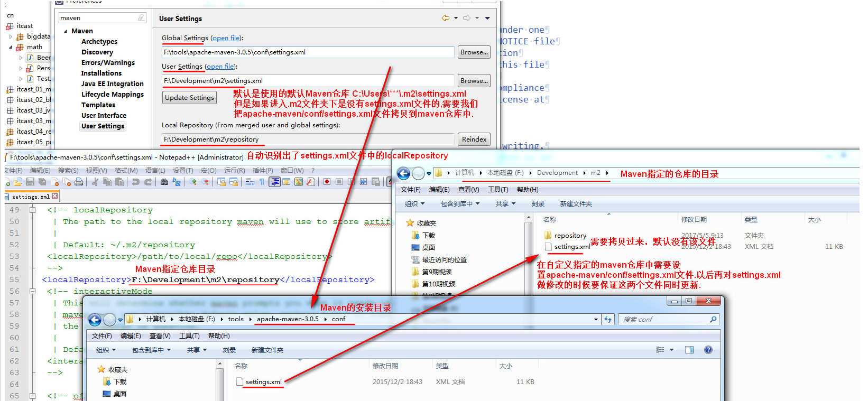
Task: Click the Function List icon in Notepad++
Action: [311, 182]
